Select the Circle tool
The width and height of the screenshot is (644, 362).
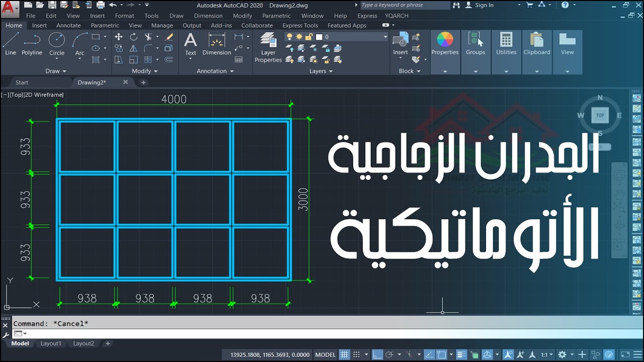click(57, 44)
